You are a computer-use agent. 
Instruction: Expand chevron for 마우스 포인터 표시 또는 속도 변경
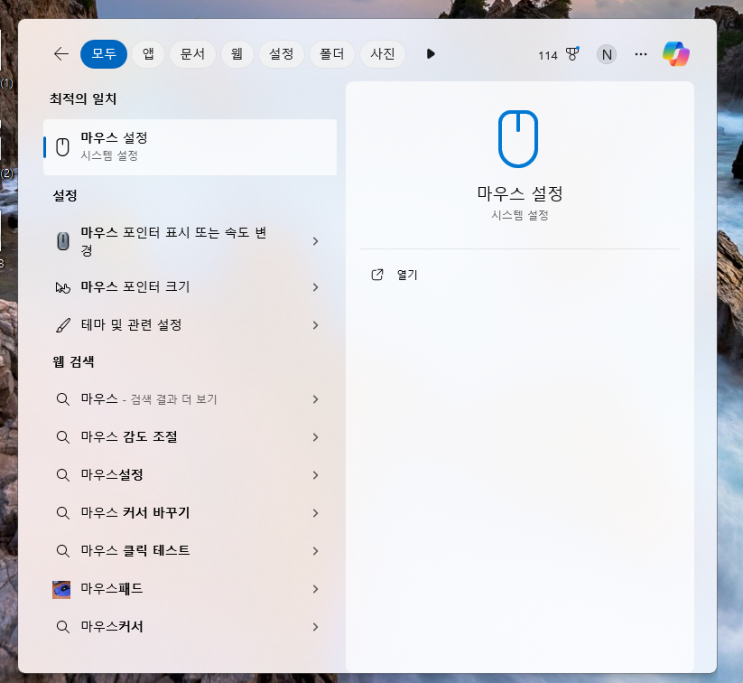tap(316, 241)
